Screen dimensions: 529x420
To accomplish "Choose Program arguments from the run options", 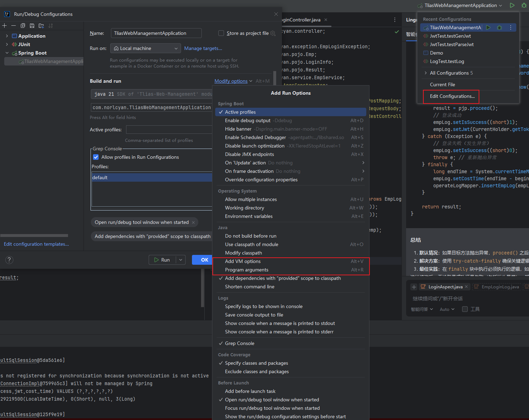I will click(291, 270).
